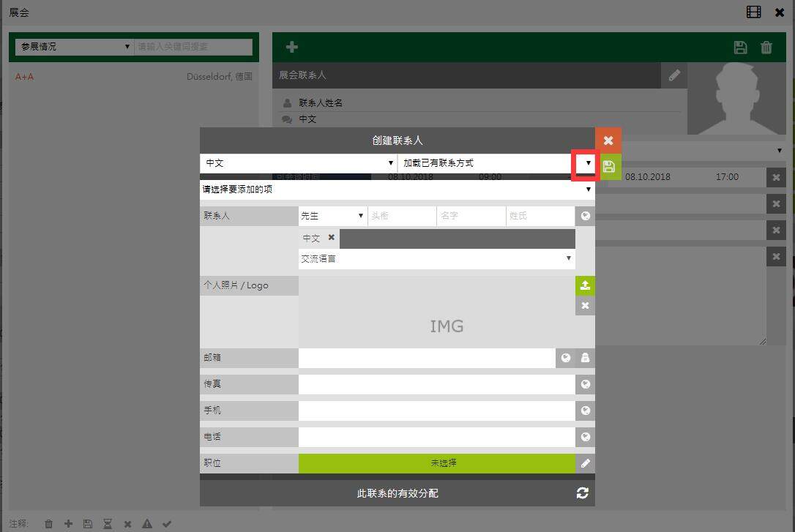This screenshot has width=795, height=532.
Task: Click the refresh icon beside 此联系的有效分配
Action: point(582,493)
